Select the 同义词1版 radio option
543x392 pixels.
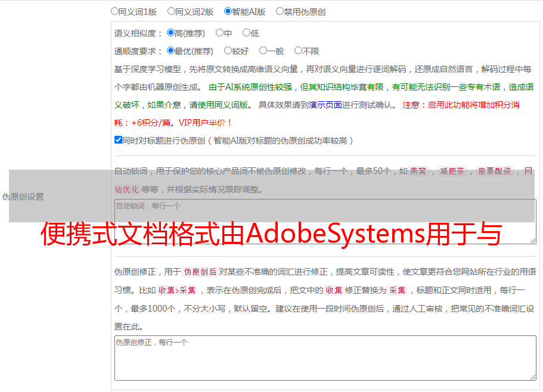coord(115,11)
